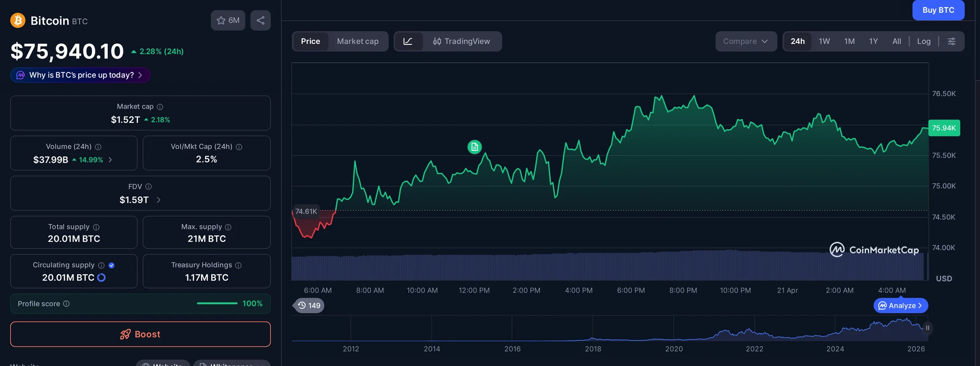Click the 1.17M BTC treasury holdings value
Viewport: 980px width, 366px height.
(x=207, y=277)
